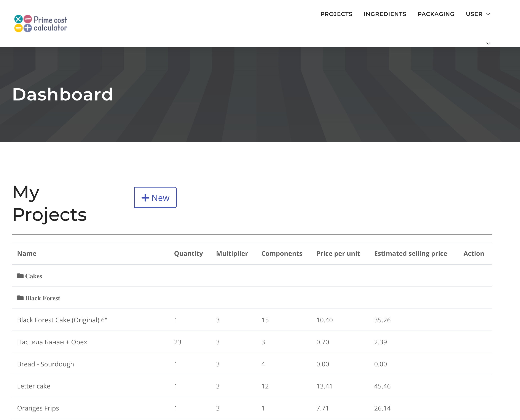Image resolution: width=520 pixels, height=420 pixels.
Task: Go to the INGREDIENTS page
Action: pyautogui.click(x=385, y=14)
